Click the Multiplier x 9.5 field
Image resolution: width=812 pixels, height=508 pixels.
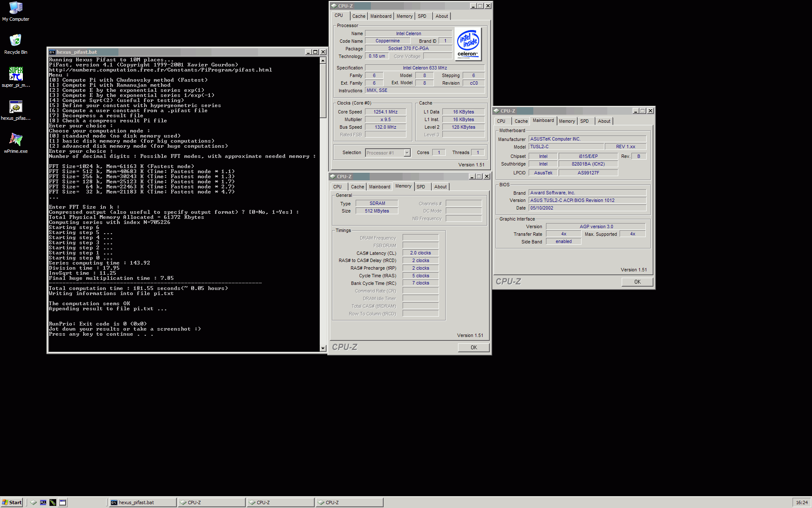[385, 120]
